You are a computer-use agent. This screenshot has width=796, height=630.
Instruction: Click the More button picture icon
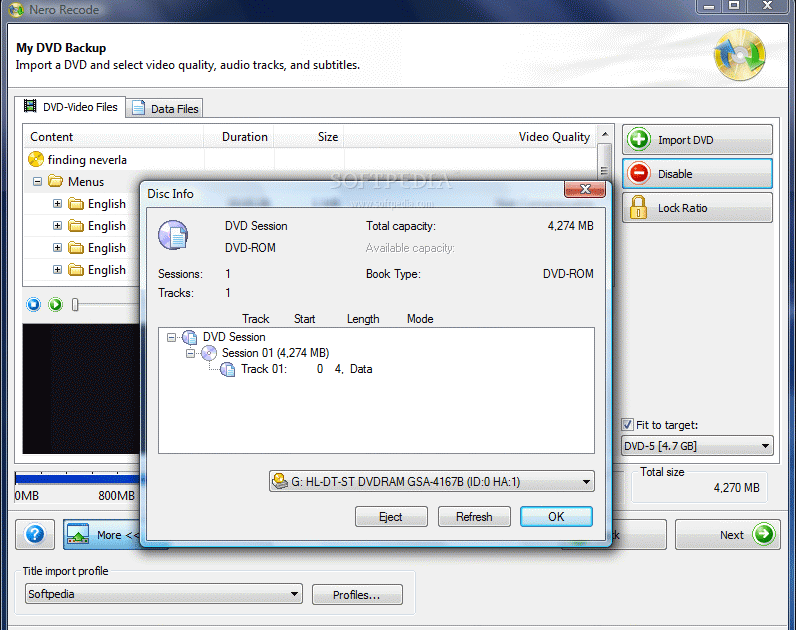[78, 534]
